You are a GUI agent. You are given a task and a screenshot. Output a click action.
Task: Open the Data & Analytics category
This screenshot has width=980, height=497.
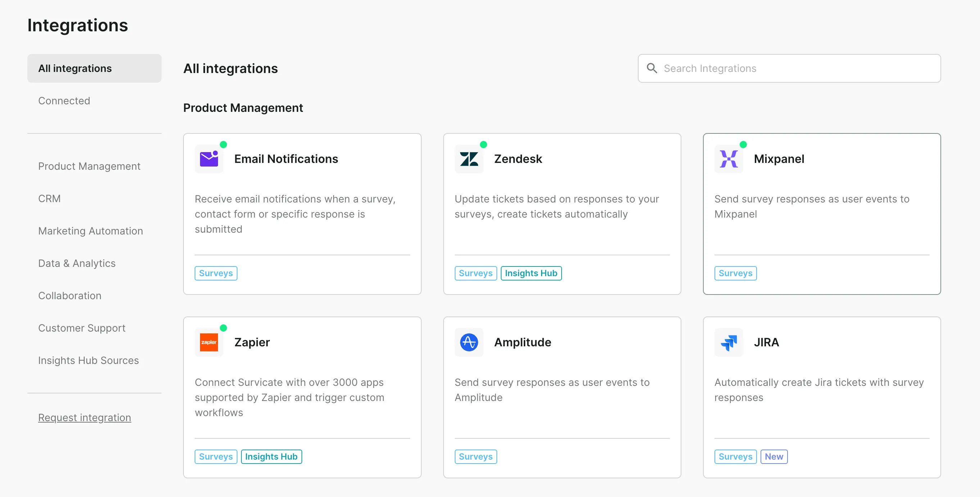click(77, 263)
